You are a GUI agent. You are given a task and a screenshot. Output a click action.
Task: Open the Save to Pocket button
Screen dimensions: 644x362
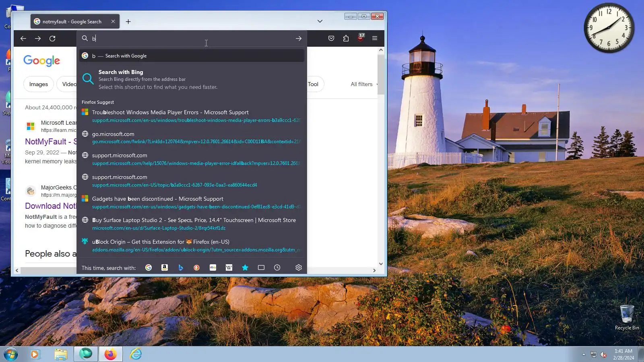click(331, 39)
